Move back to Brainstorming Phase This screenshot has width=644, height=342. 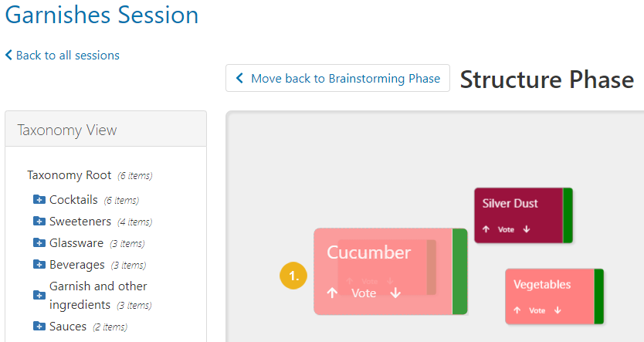tap(337, 78)
